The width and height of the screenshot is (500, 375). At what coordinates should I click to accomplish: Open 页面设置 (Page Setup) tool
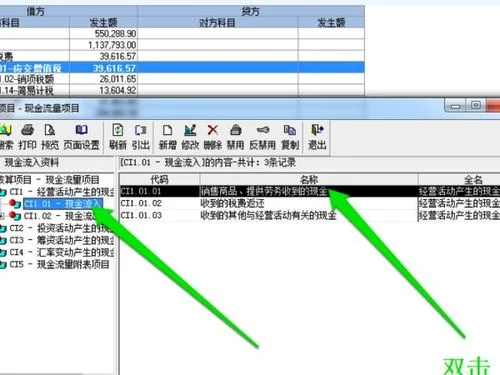coord(81,136)
